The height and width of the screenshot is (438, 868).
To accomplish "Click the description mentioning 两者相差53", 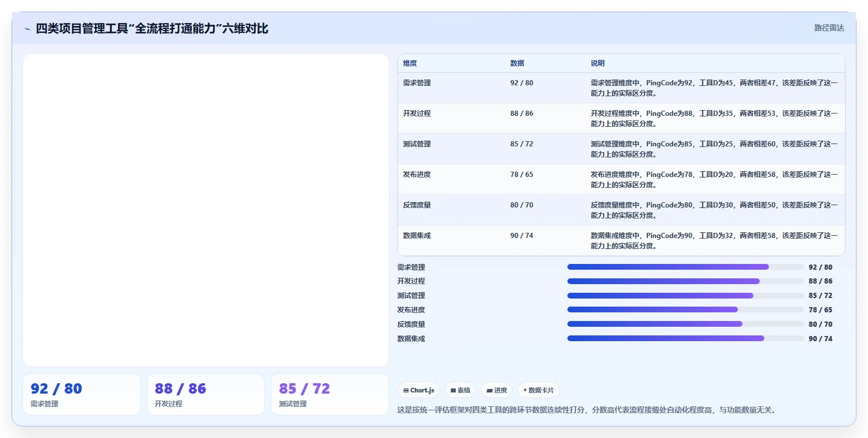I will coord(714,119).
